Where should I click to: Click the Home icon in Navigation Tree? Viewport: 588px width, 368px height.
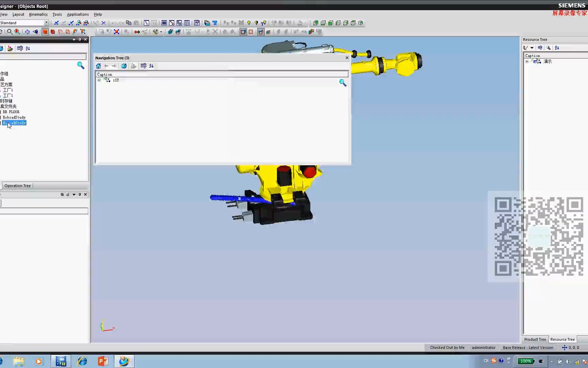pos(98,66)
